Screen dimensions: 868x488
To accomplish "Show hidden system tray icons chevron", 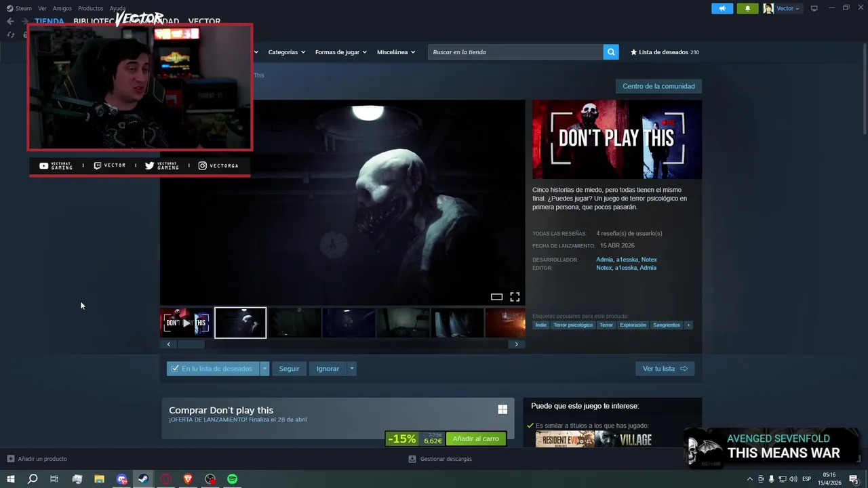I will 749,479.
